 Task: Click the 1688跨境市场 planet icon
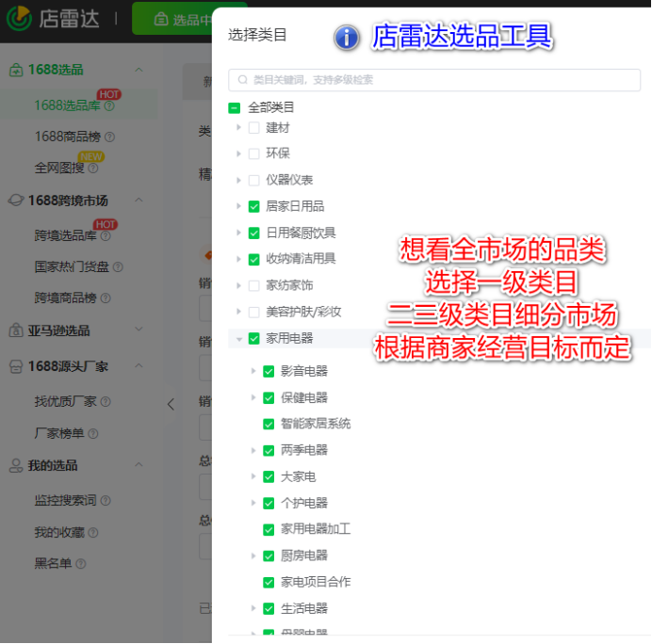click(x=16, y=201)
